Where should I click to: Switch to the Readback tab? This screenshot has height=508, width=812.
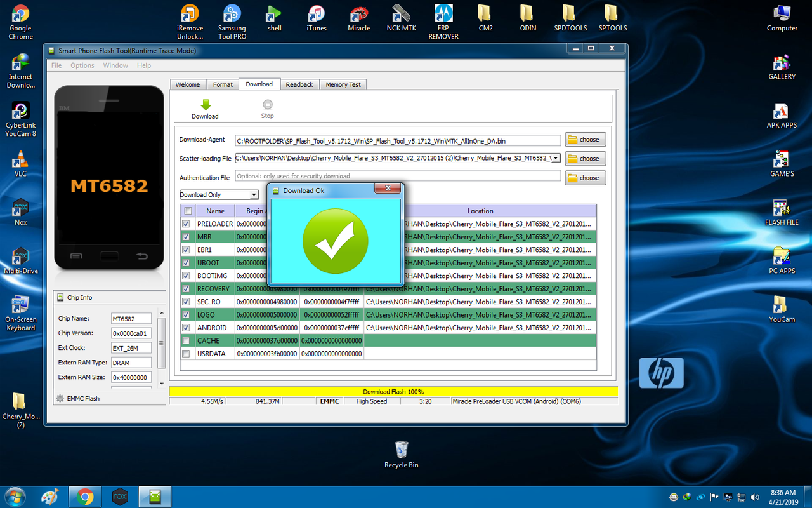[x=299, y=84]
